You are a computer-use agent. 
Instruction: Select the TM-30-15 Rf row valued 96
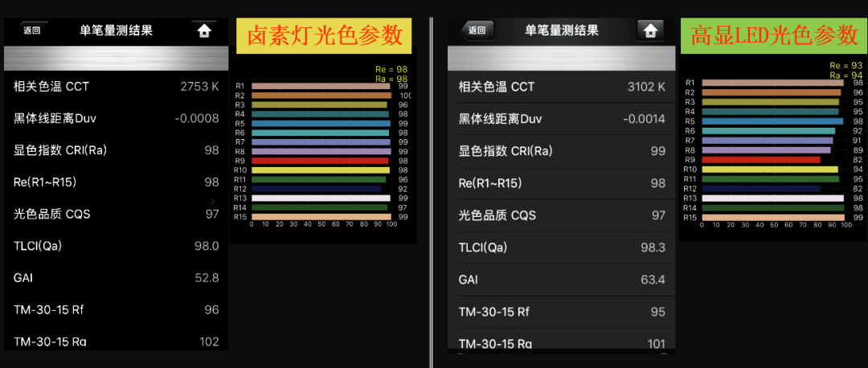[117, 310]
